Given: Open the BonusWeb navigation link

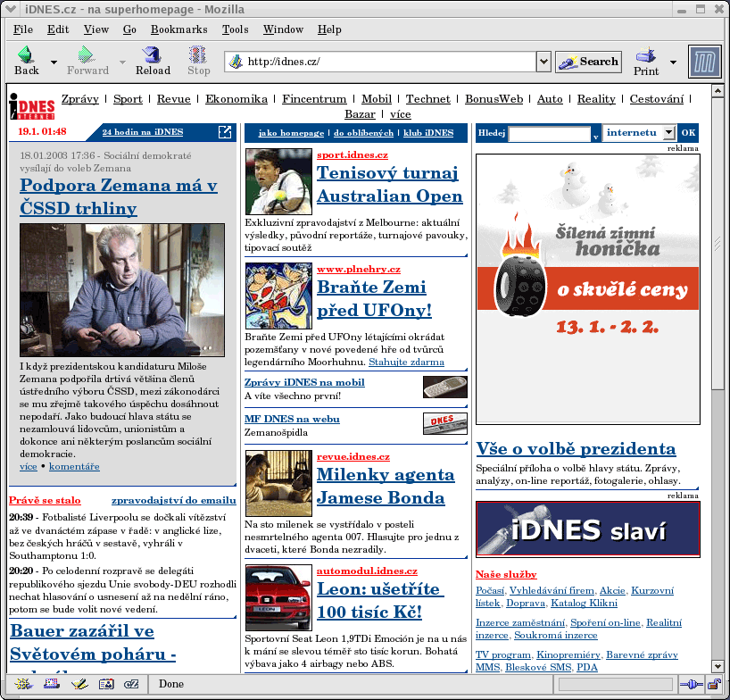Looking at the screenshot, I should (x=494, y=99).
